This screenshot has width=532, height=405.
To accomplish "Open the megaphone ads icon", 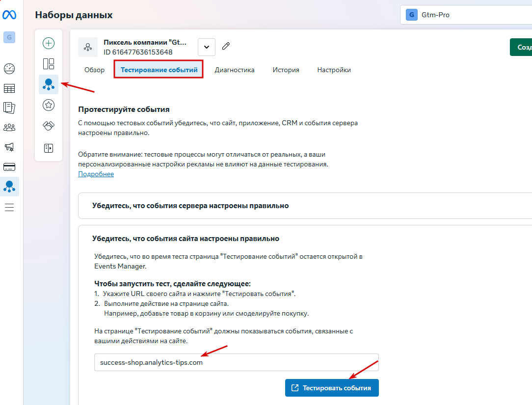I will coord(9,147).
